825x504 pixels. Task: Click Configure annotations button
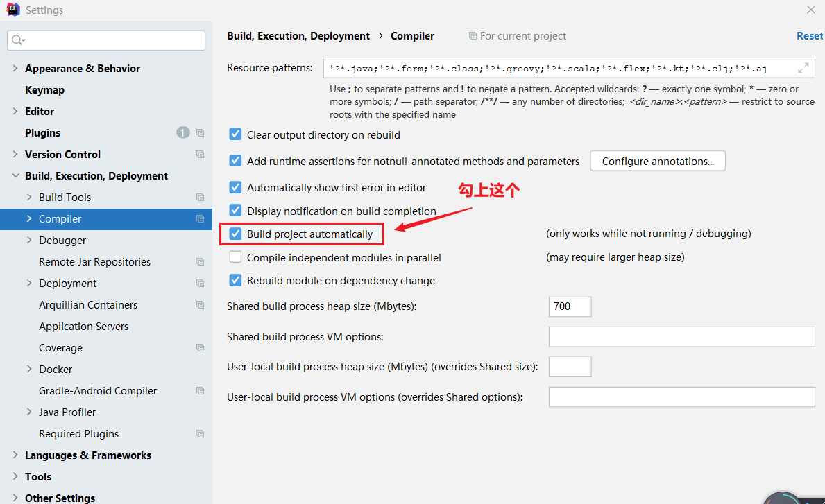pyautogui.click(x=658, y=161)
